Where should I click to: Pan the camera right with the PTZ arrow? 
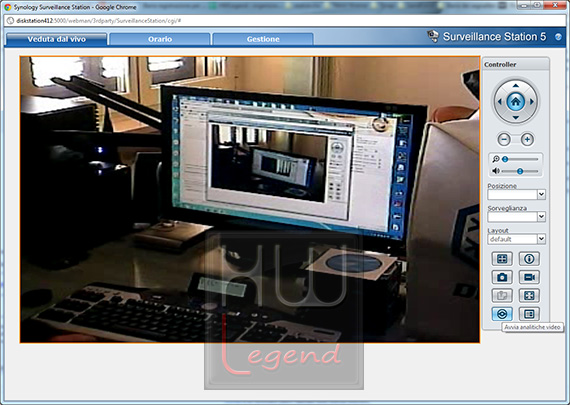click(x=531, y=102)
